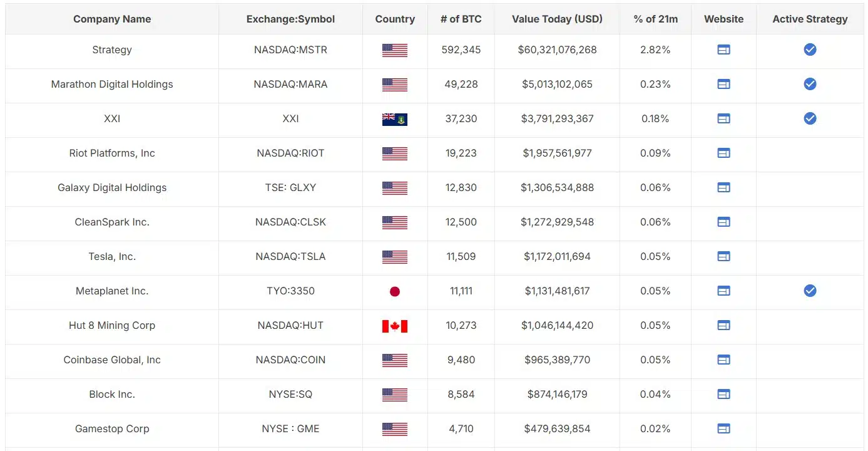This screenshot has width=868, height=451.
Task: Click the NASDAQ:MSTR symbol text
Action: [x=290, y=49]
